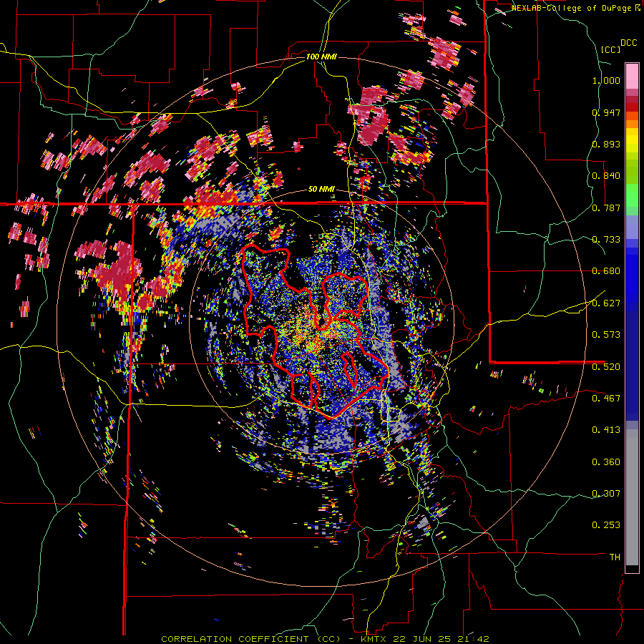
Task: Select the 0.680 legend value
Action: coord(606,271)
